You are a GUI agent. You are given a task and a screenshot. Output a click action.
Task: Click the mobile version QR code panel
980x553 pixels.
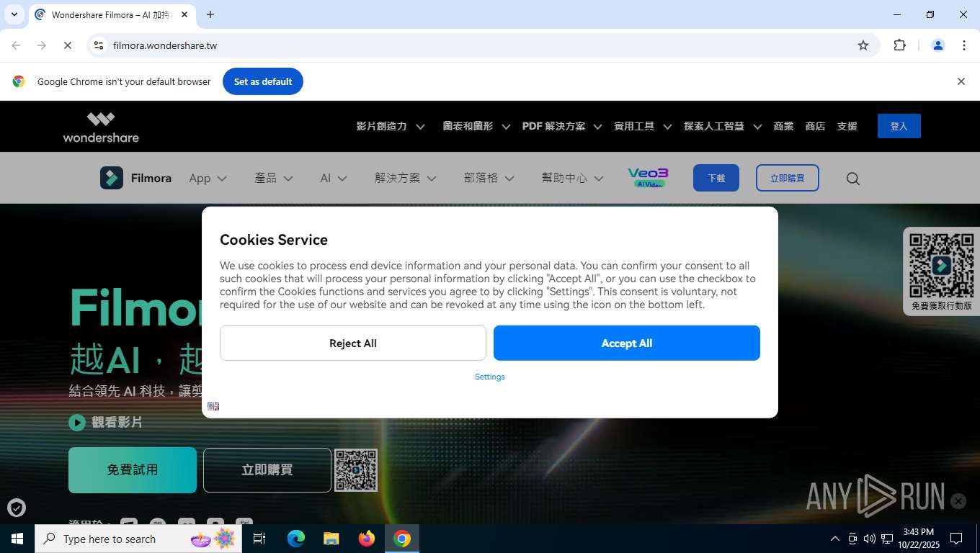pos(941,271)
